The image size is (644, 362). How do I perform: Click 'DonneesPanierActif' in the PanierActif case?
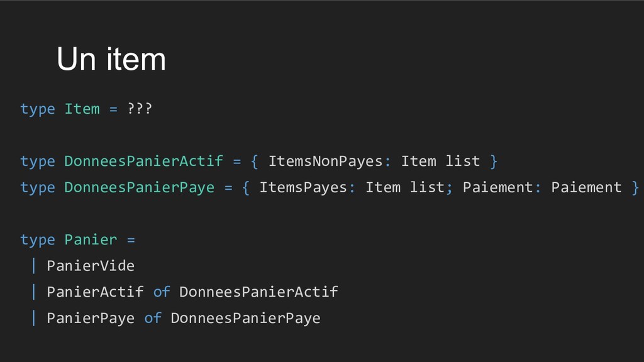(258, 292)
